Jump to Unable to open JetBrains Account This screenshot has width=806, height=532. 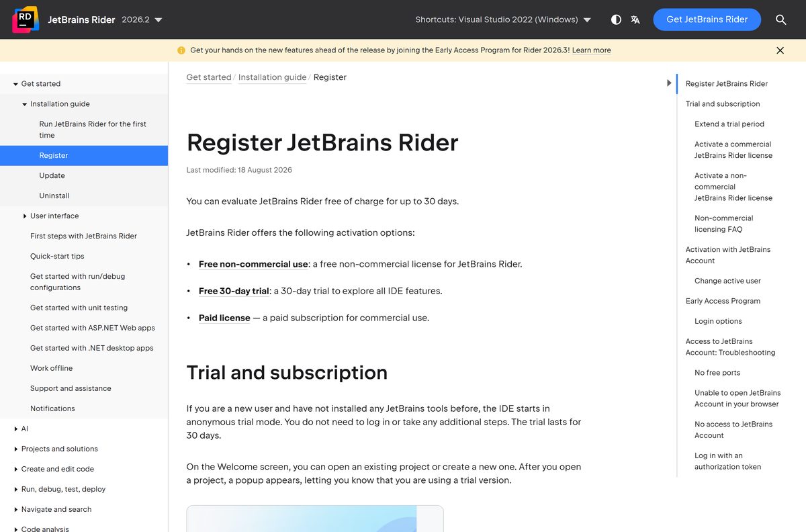coord(737,398)
